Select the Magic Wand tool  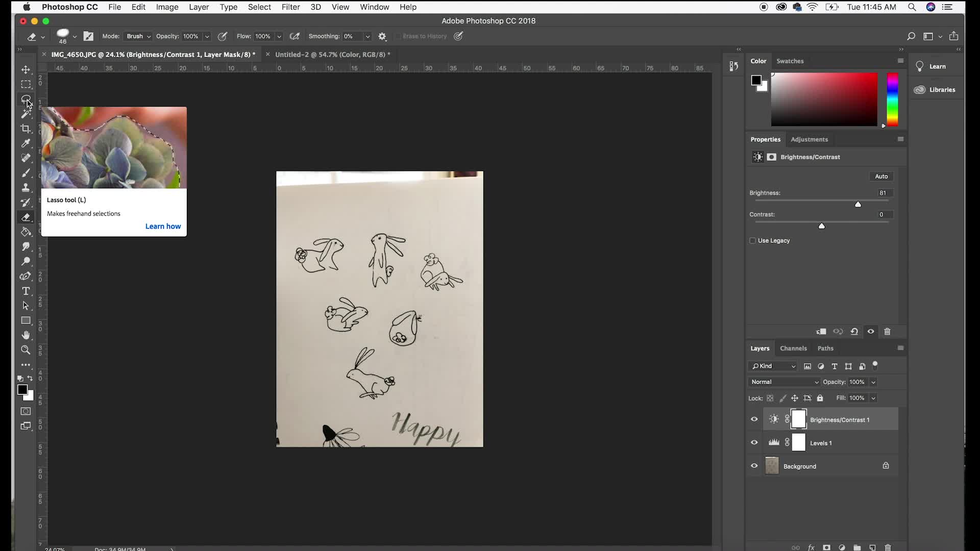click(x=26, y=114)
